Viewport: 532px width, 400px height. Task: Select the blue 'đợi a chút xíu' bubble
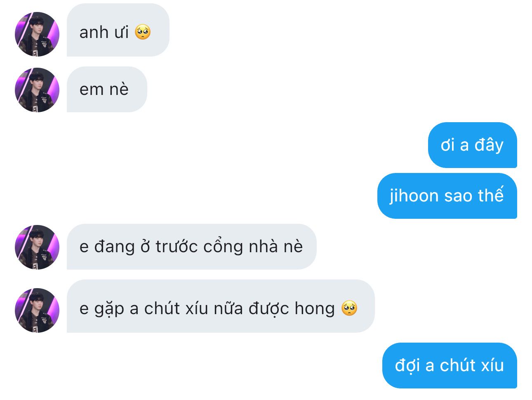point(450,365)
